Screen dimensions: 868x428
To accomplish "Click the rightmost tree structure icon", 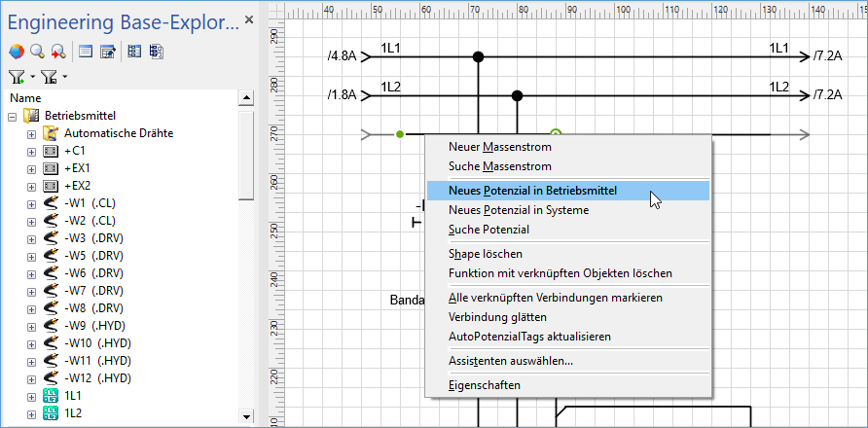I will pos(155,52).
